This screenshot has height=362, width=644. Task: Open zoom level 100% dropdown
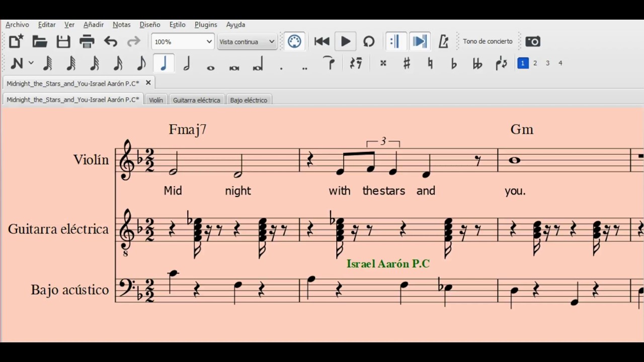click(x=183, y=42)
